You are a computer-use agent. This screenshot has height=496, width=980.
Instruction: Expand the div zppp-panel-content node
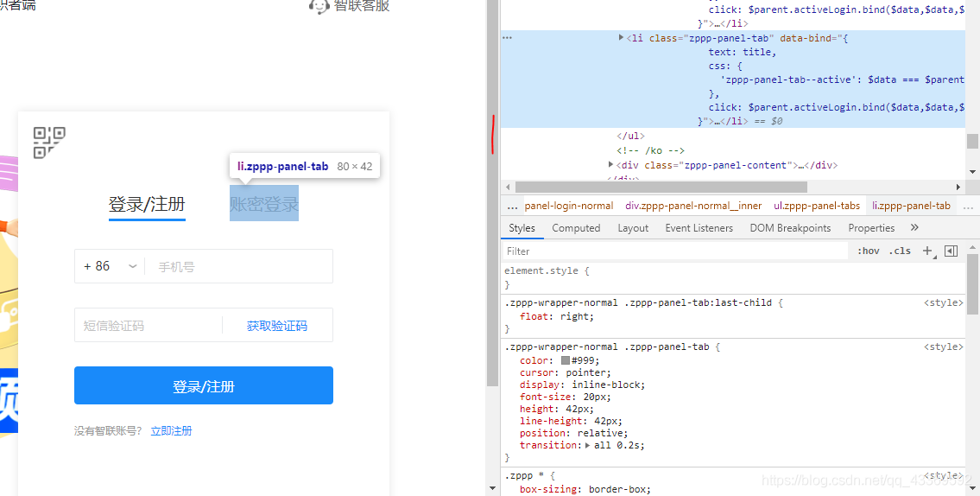pos(611,164)
